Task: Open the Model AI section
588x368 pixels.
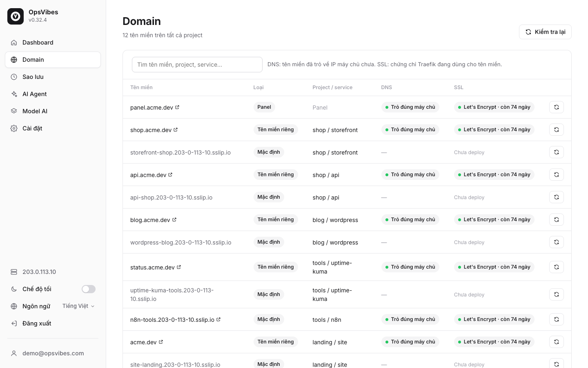Action: [x=53, y=111]
